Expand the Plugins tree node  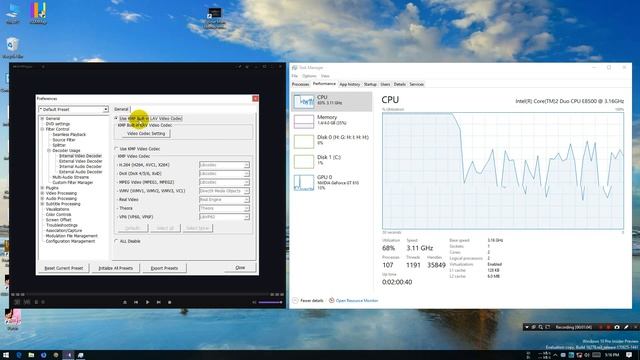pyautogui.click(x=42, y=188)
